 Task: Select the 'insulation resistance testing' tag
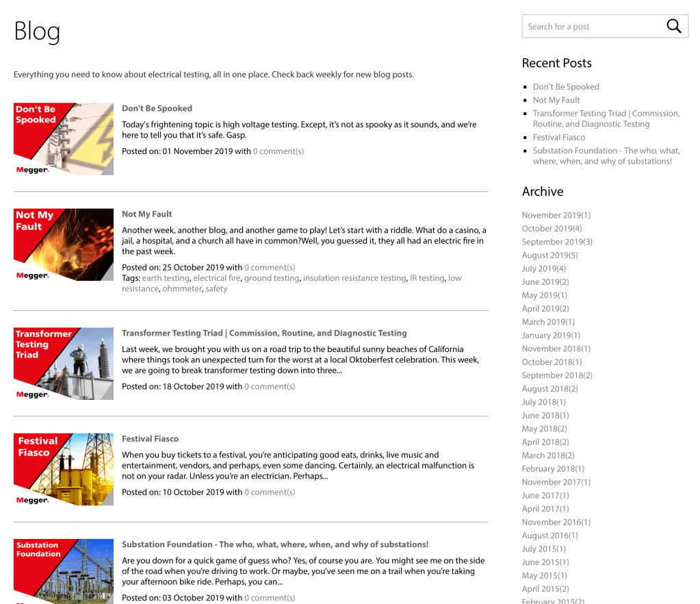(x=354, y=278)
